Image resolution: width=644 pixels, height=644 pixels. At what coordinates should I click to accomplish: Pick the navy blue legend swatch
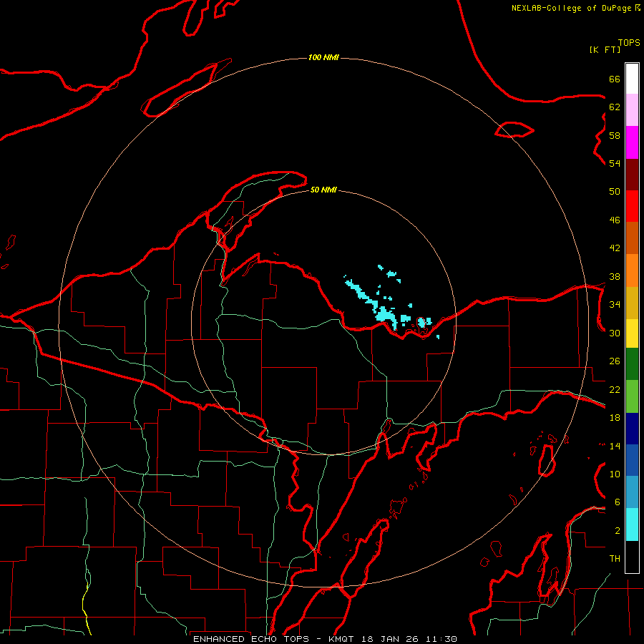(632, 429)
